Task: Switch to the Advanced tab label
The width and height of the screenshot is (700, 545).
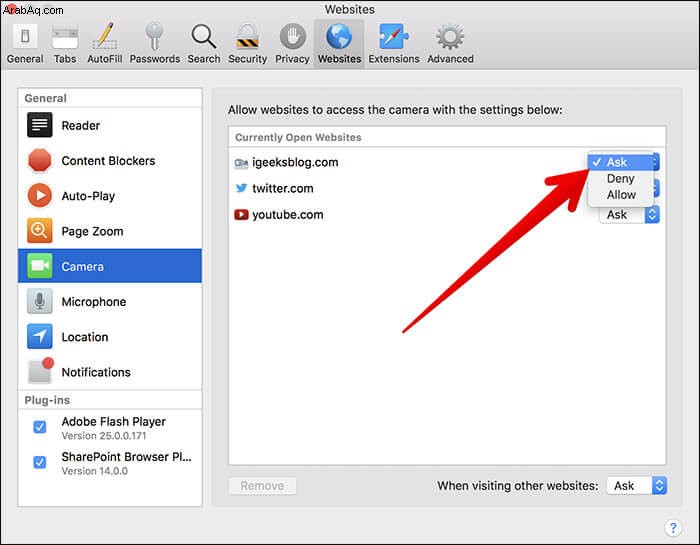Action: pyautogui.click(x=450, y=59)
